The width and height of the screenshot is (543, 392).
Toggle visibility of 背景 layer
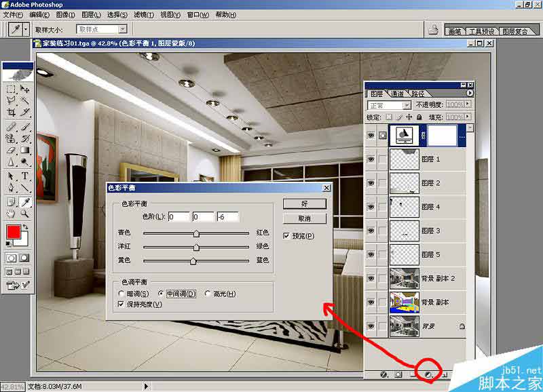(371, 326)
